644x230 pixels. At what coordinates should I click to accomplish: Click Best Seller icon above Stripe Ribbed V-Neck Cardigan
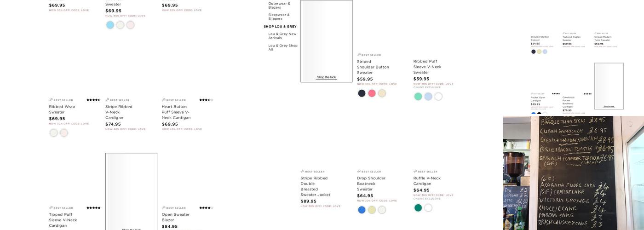(x=107, y=100)
